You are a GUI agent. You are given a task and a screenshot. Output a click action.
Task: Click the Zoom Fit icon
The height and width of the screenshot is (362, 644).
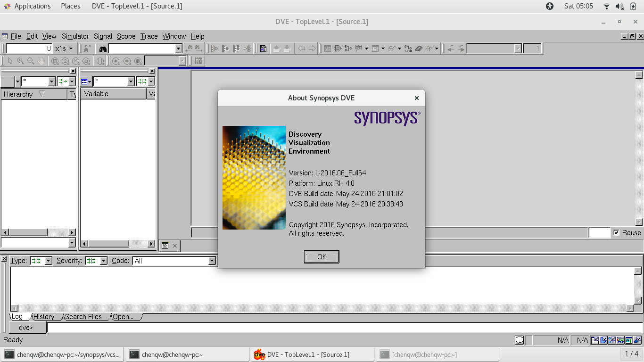(x=55, y=61)
